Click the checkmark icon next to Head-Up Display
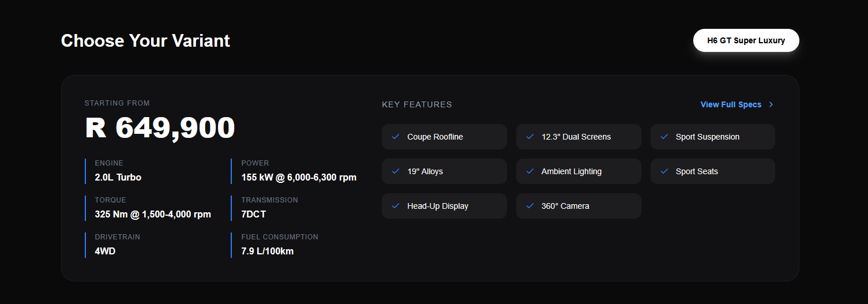Viewport: 868px width, 304px height. click(396, 206)
